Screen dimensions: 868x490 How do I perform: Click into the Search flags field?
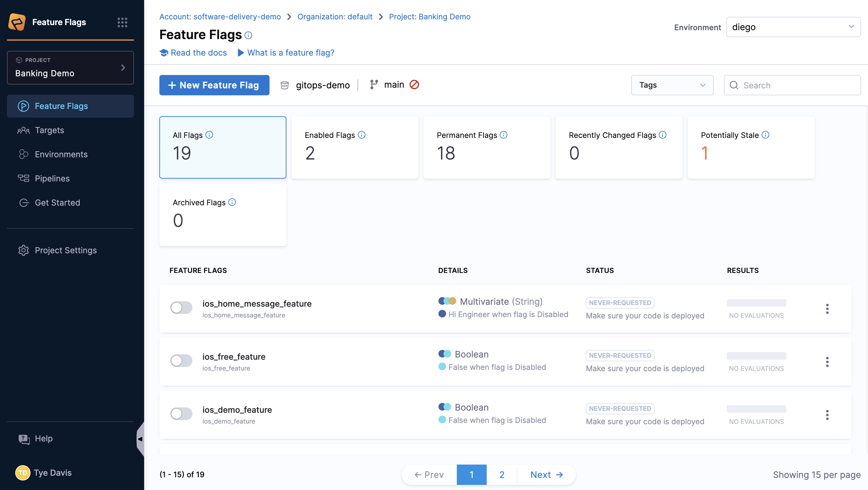pos(792,85)
